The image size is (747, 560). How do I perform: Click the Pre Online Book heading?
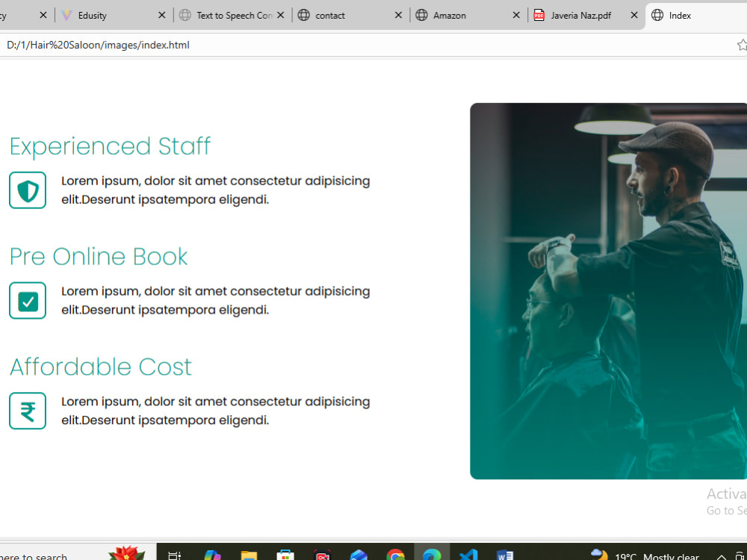[99, 257]
